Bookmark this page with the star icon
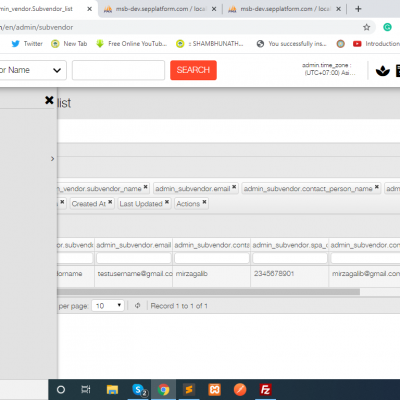Image resolution: width=400 pixels, height=400 pixels. pyautogui.click(x=366, y=27)
